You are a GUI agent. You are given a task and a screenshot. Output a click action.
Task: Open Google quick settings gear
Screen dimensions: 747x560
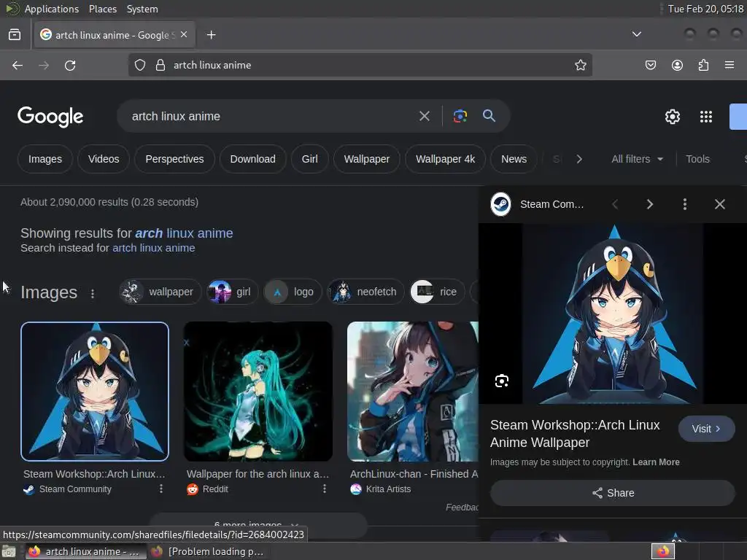(x=672, y=117)
